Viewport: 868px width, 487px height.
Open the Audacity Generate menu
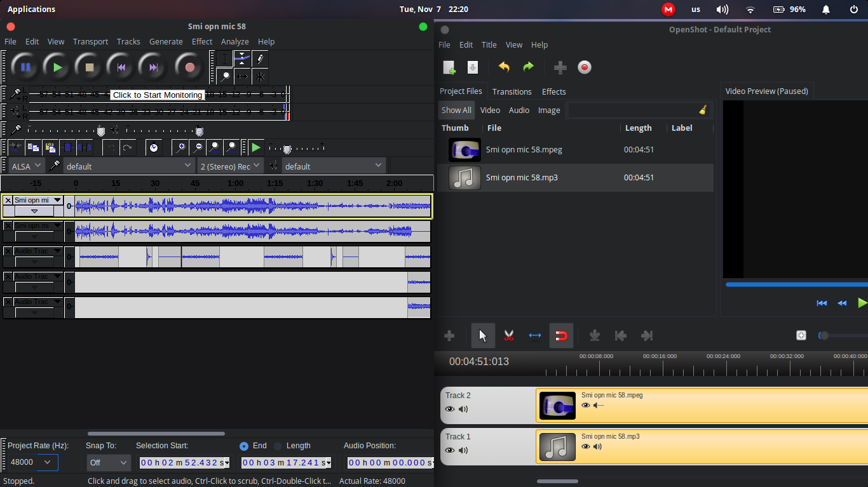point(166,41)
